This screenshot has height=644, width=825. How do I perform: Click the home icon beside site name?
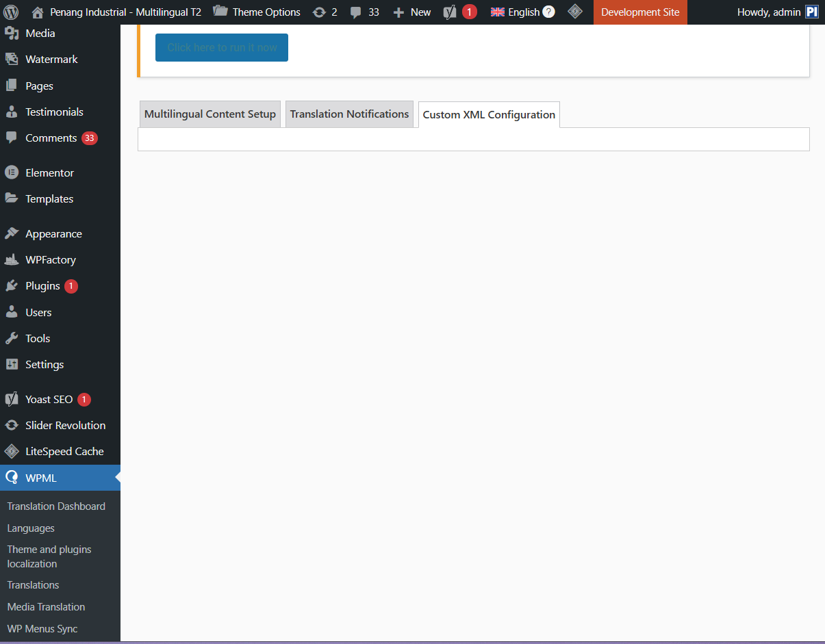[x=38, y=12]
